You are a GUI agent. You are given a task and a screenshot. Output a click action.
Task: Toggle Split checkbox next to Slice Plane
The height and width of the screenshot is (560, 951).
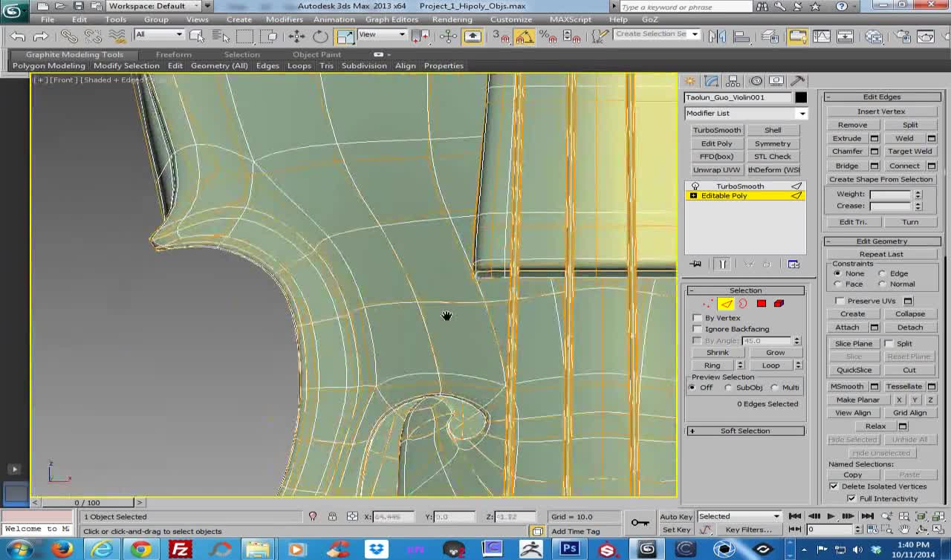click(x=889, y=344)
